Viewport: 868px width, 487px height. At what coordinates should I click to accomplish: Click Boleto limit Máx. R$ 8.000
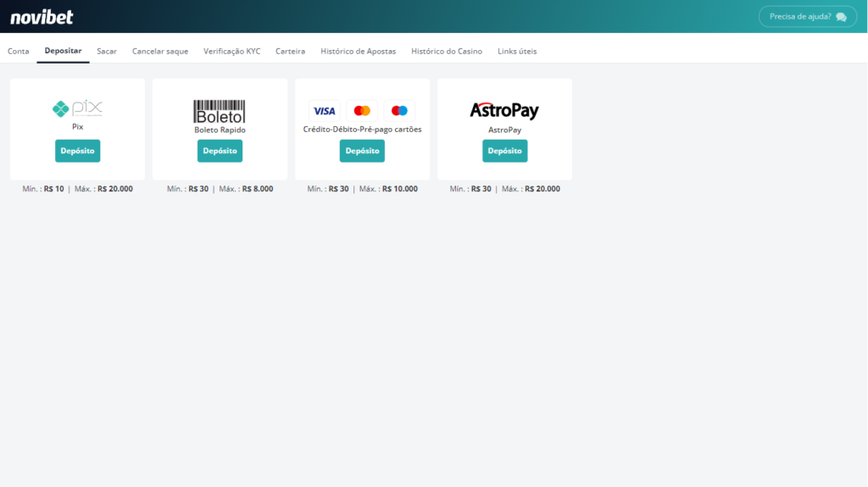point(246,189)
